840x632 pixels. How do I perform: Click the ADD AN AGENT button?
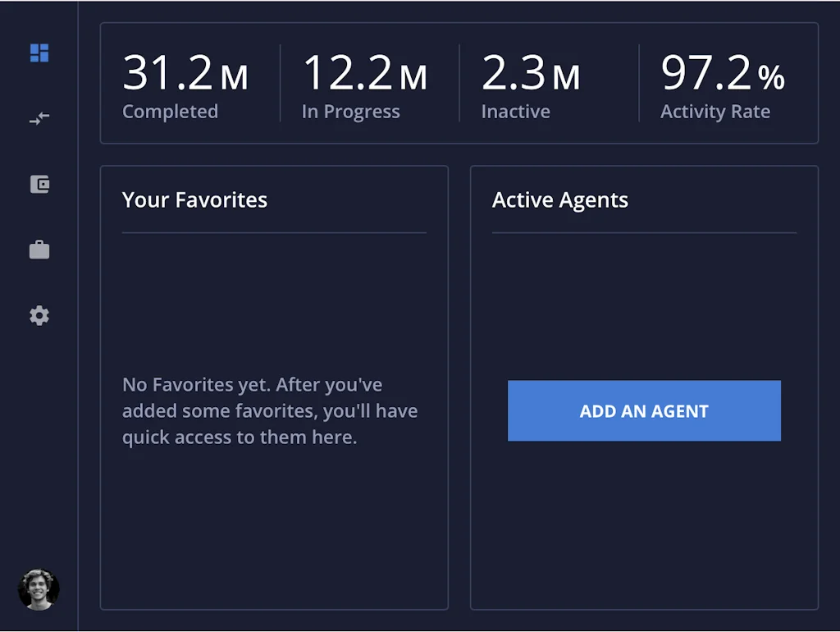click(644, 411)
